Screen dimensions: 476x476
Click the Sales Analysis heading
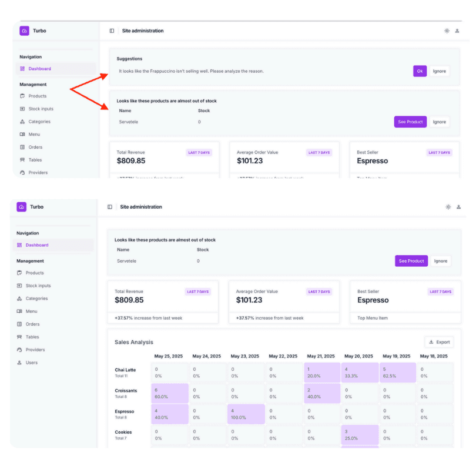click(134, 342)
